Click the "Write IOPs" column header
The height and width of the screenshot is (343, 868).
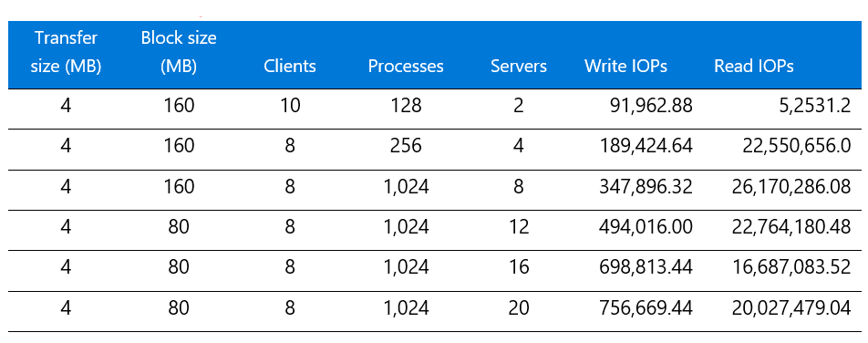[625, 67]
